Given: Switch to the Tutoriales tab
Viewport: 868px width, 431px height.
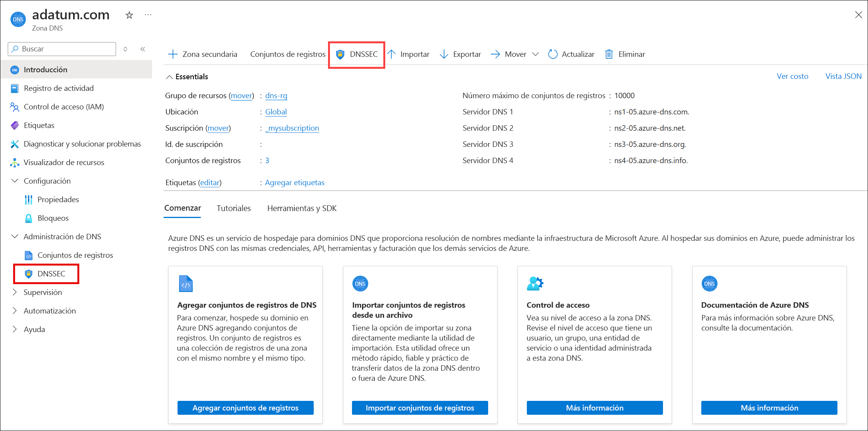Looking at the screenshot, I should (234, 208).
